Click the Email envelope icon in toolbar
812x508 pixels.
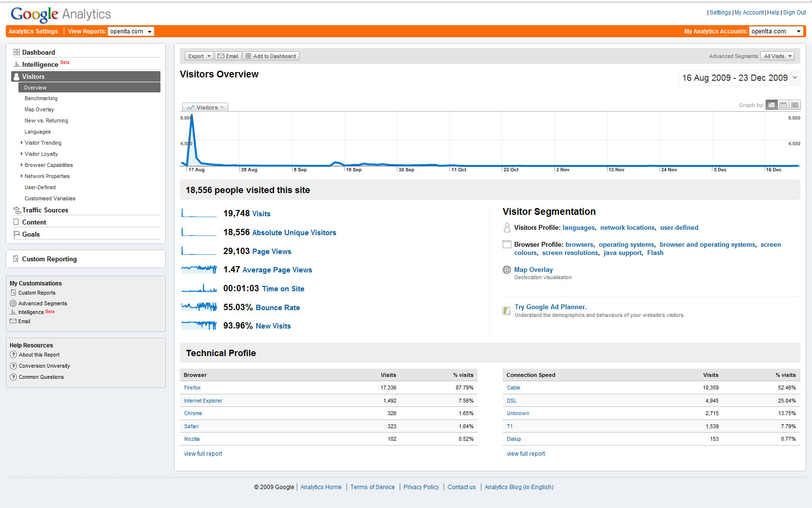[x=221, y=56]
